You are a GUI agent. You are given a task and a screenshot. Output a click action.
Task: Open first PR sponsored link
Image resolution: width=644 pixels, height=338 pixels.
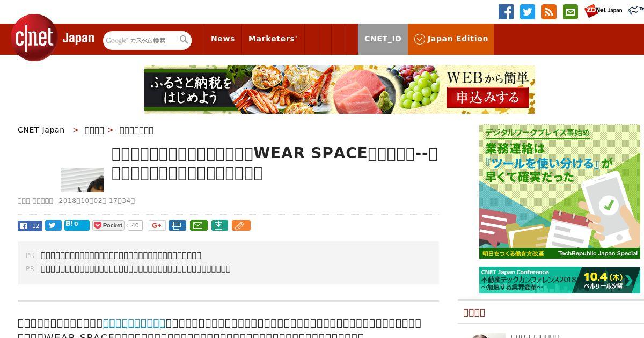121,255
